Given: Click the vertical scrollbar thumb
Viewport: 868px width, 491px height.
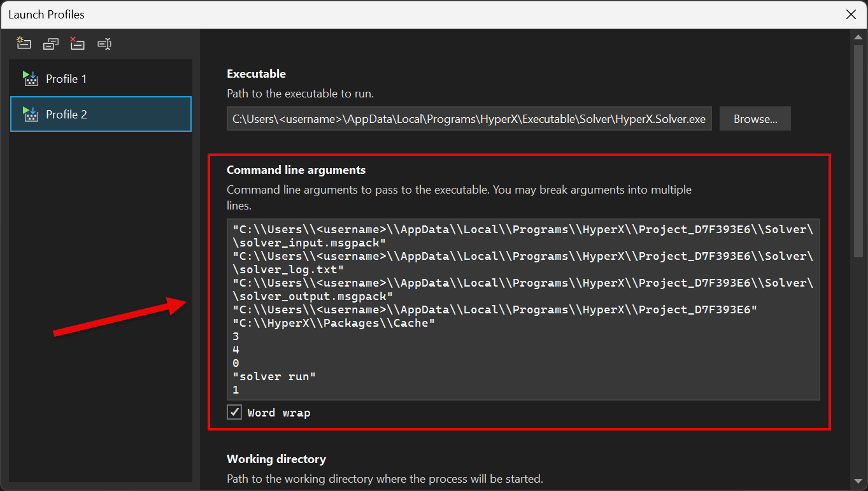Looking at the screenshot, I should click(858, 152).
